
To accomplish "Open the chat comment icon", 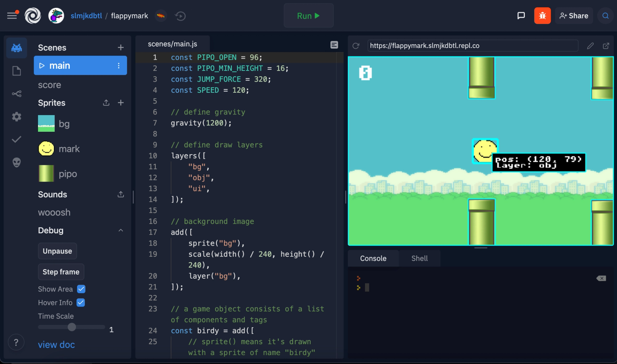I will pos(521,16).
